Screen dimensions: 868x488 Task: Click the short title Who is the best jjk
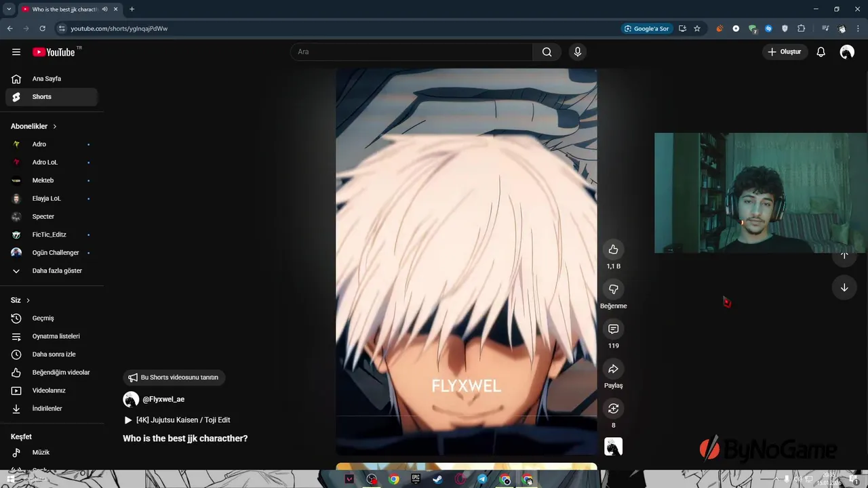pos(185,439)
